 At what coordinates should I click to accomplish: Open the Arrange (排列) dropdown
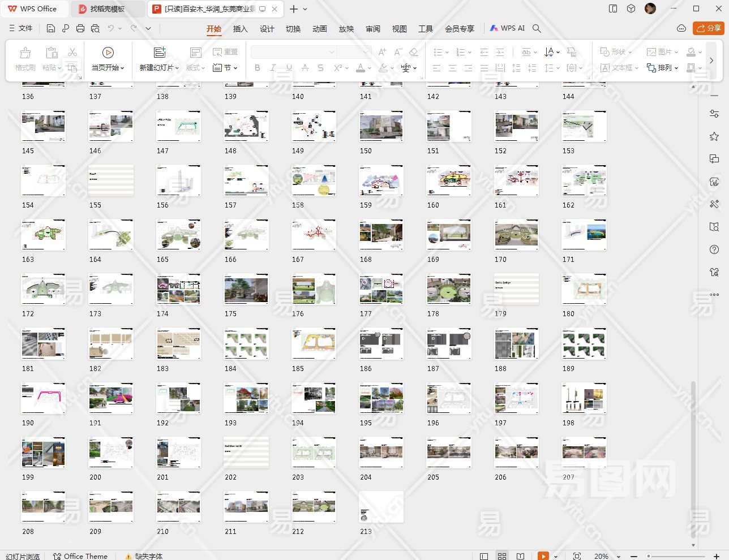663,68
